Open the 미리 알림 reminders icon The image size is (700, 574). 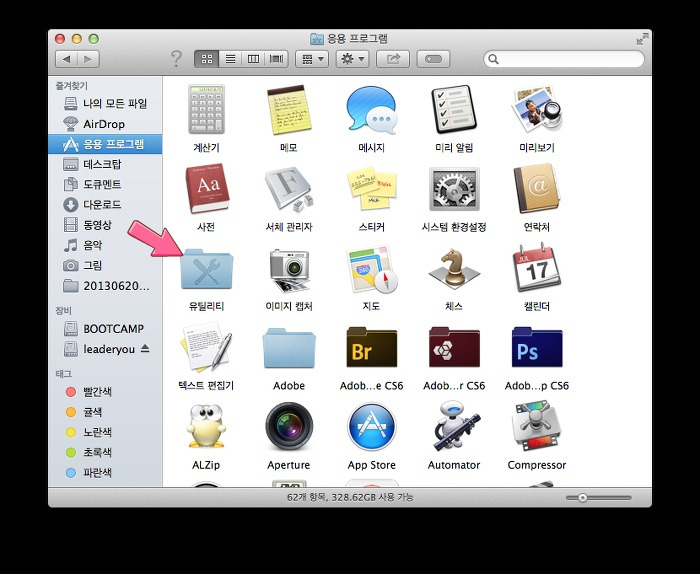click(x=454, y=110)
